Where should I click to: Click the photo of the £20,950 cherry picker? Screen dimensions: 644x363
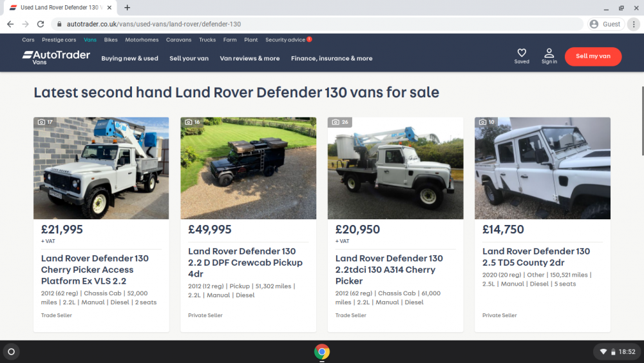395,168
